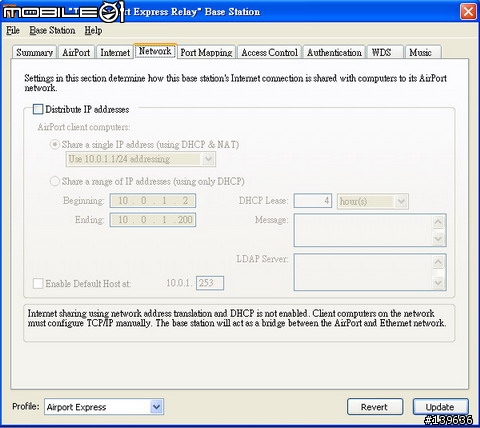
Task: Switch to the Internet tab
Action: tap(115, 52)
